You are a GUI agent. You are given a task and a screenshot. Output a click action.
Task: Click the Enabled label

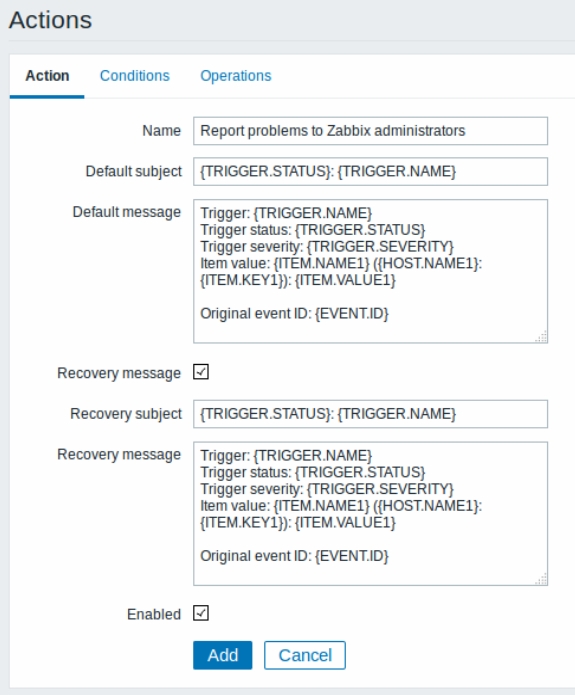(x=154, y=614)
